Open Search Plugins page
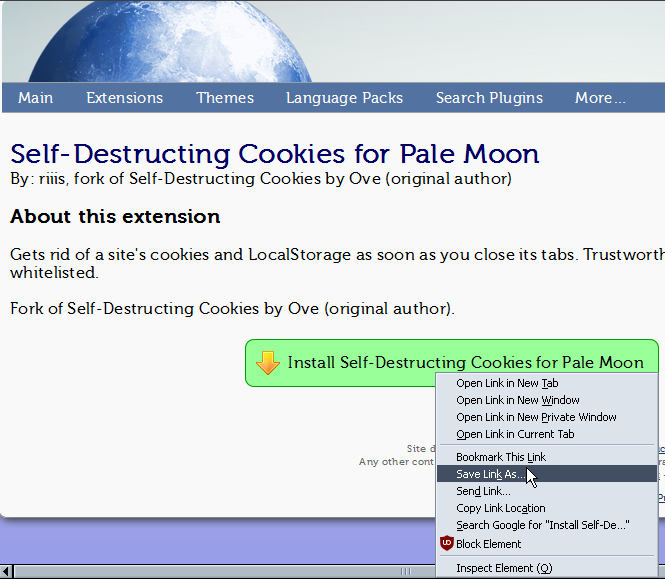665x579 pixels. (489, 98)
